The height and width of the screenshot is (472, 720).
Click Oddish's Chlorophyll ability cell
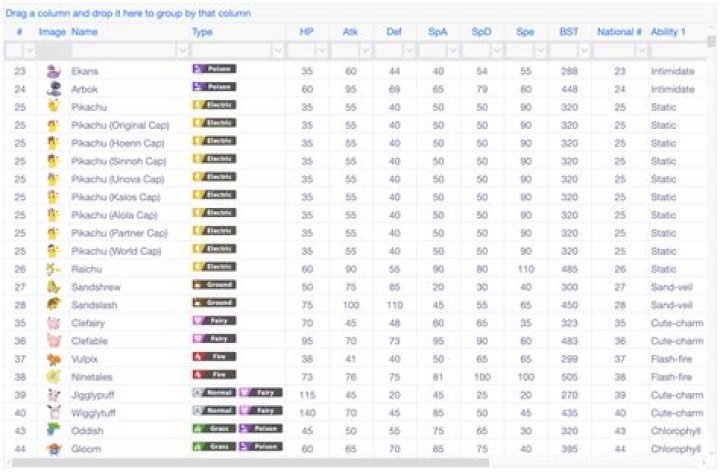[675, 431]
